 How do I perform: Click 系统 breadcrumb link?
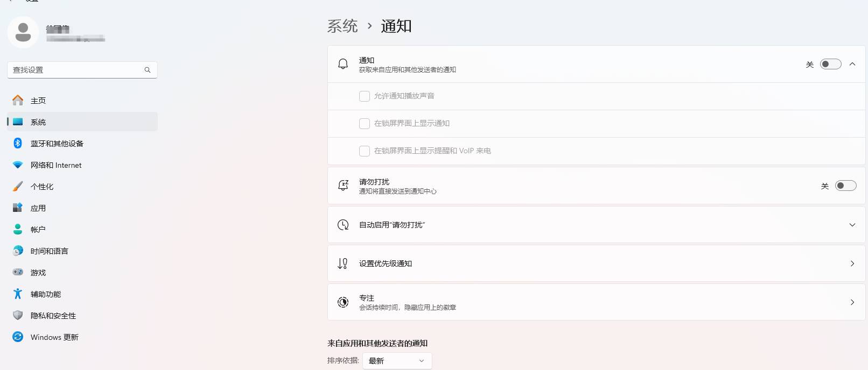[342, 26]
